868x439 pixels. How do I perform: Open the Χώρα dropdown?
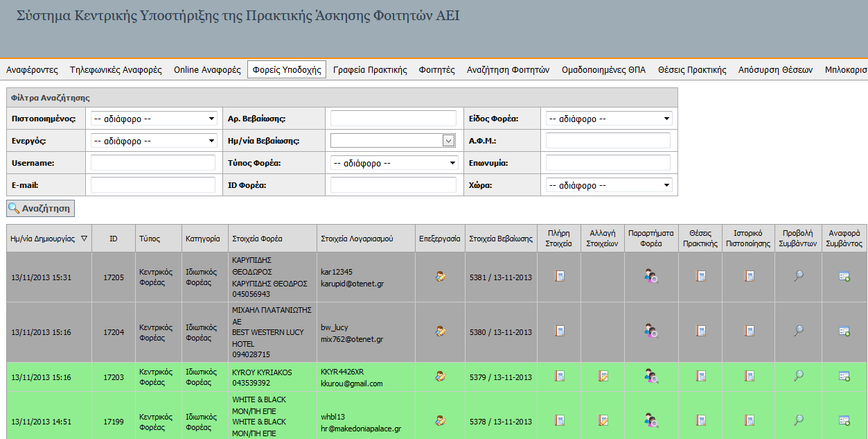[609, 185]
